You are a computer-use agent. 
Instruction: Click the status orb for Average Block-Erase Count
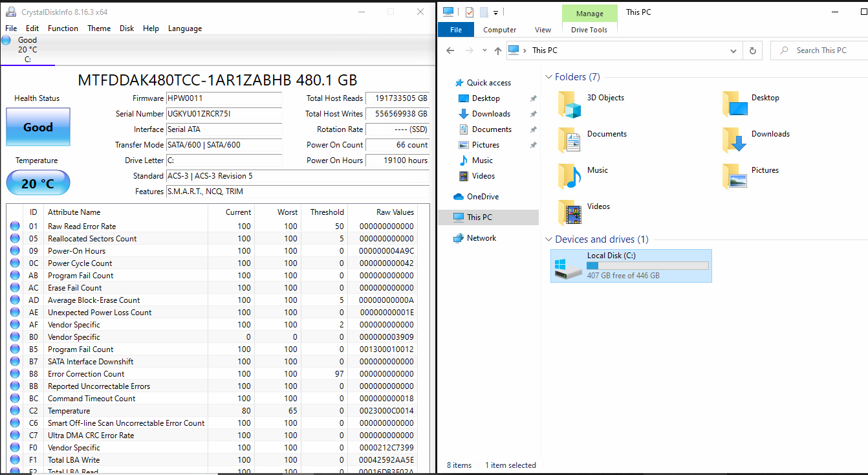coord(15,300)
